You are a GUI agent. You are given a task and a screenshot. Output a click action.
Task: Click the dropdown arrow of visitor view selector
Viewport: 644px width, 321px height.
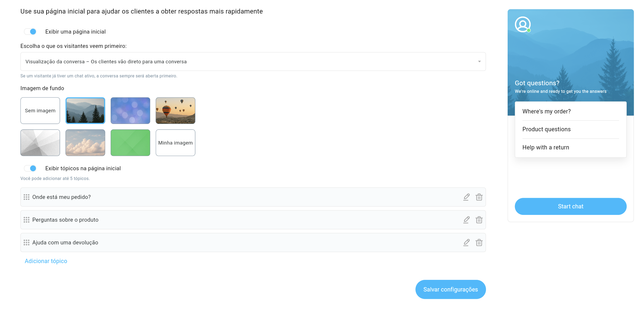(479, 62)
